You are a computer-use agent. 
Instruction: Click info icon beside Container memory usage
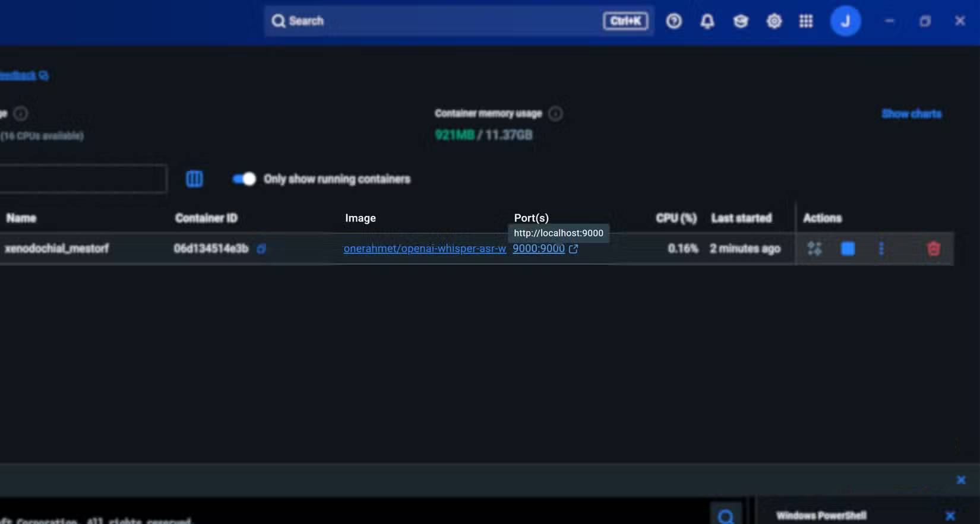[555, 113]
